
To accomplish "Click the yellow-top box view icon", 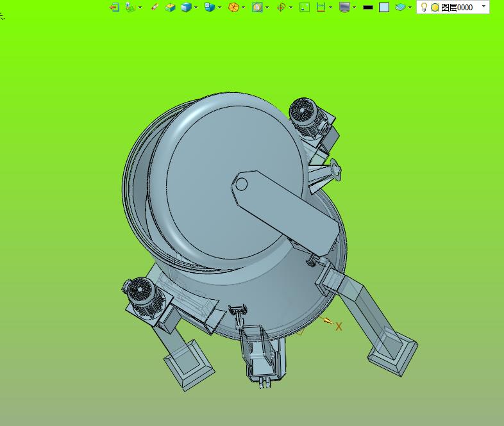I will [170, 7].
